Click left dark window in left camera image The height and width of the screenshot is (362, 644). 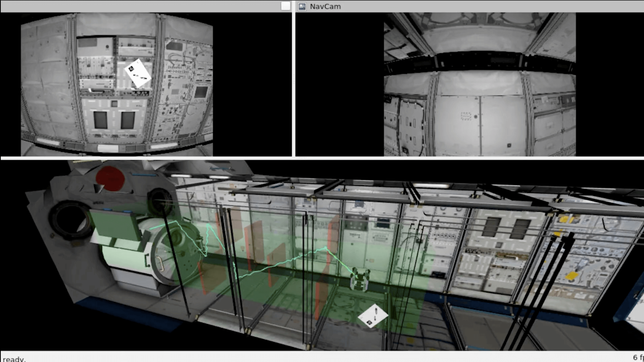100,120
